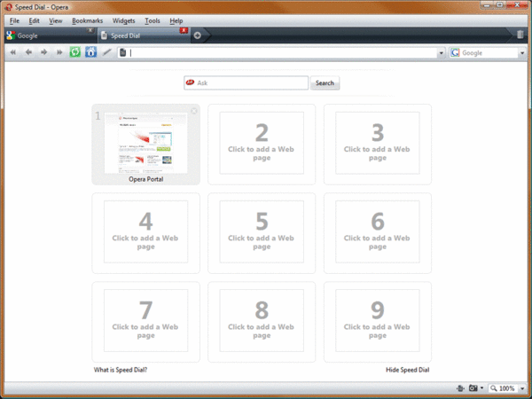Go back with the Back arrow
The height and width of the screenshot is (399, 532).
pyautogui.click(x=28, y=52)
